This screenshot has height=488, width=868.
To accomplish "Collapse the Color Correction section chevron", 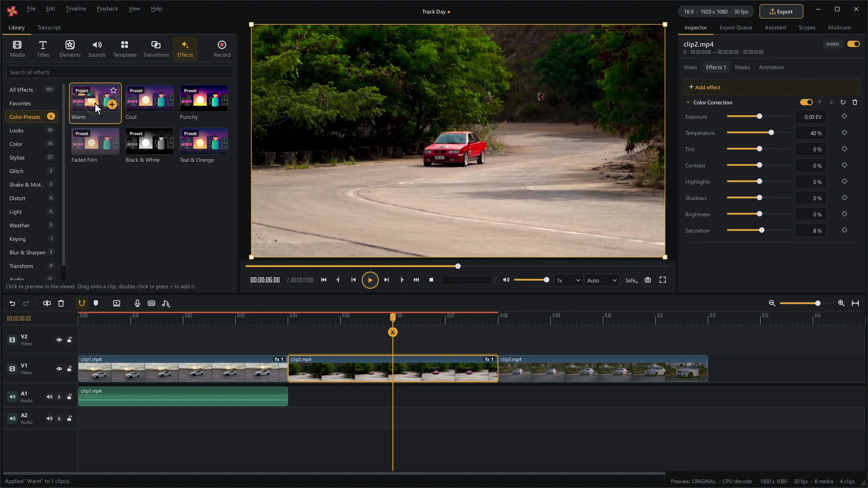I will (688, 102).
